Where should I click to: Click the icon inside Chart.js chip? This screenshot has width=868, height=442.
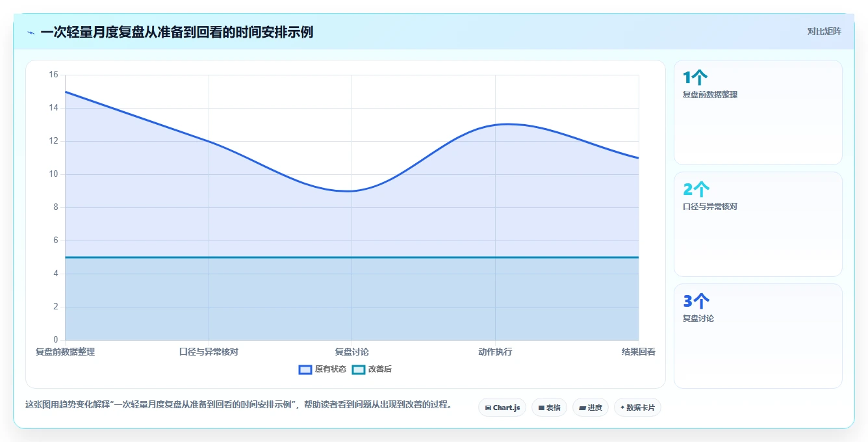coord(488,408)
